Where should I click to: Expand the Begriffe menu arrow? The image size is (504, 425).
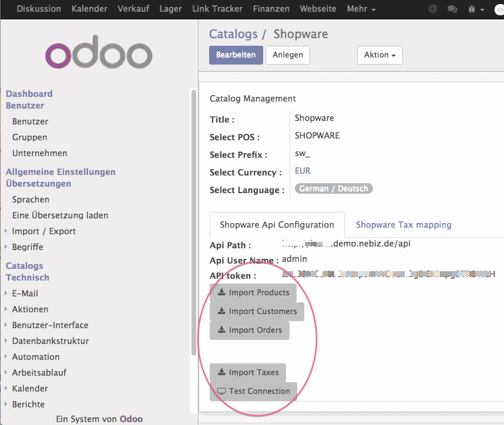6,247
